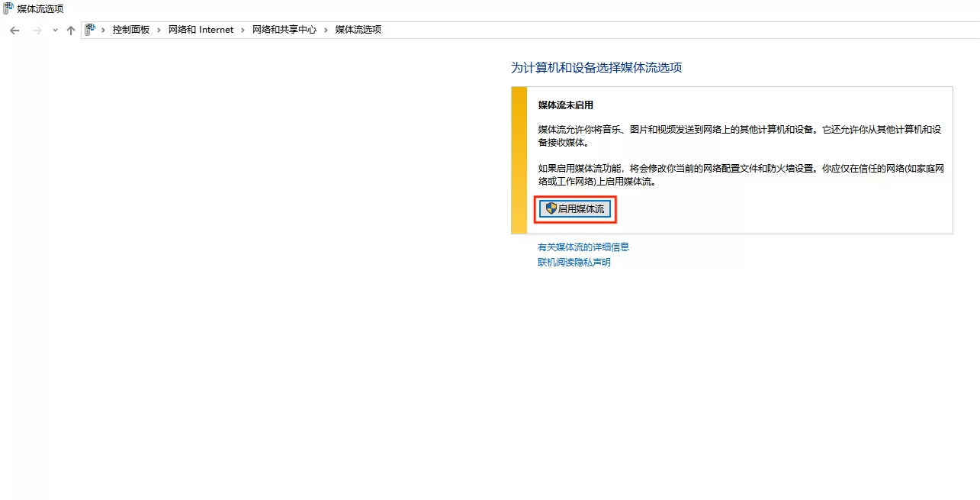Viewport: 980px width, 500px height.
Task: Expand chevron after 控制面板 breadcrumb
Action: click(159, 30)
